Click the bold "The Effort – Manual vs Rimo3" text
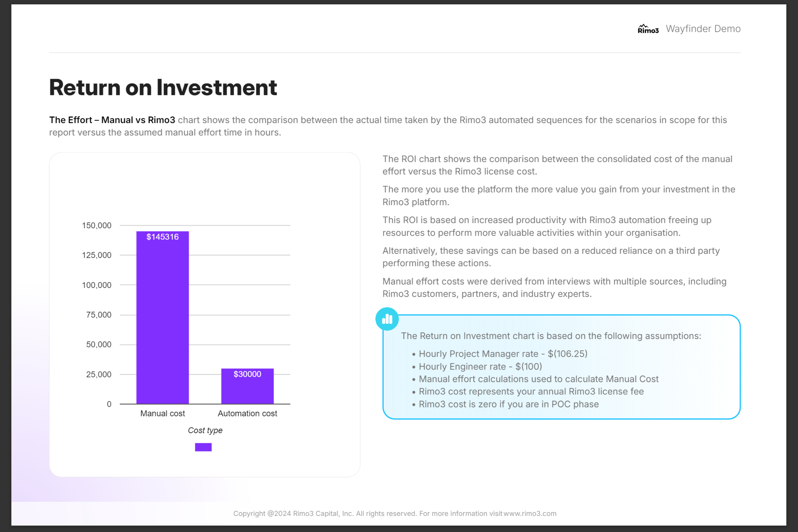Viewport: 798px width, 532px height. click(x=112, y=120)
